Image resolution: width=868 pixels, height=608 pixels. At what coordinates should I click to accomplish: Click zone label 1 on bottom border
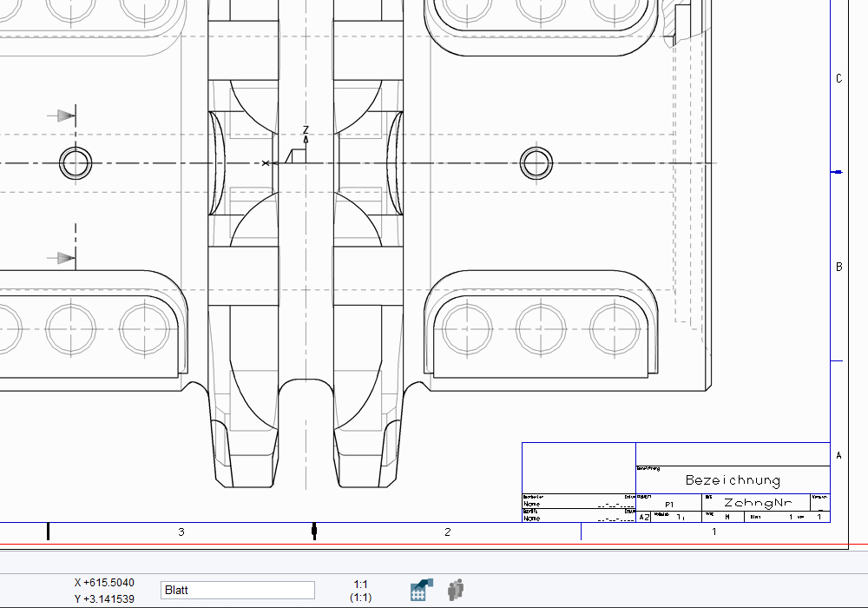pyautogui.click(x=714, y=532)
